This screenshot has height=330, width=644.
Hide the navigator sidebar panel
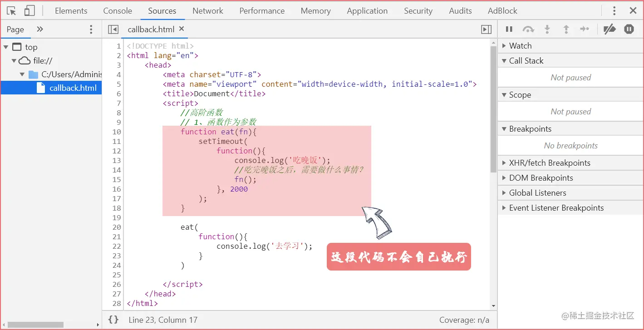[x=113, y=29]
